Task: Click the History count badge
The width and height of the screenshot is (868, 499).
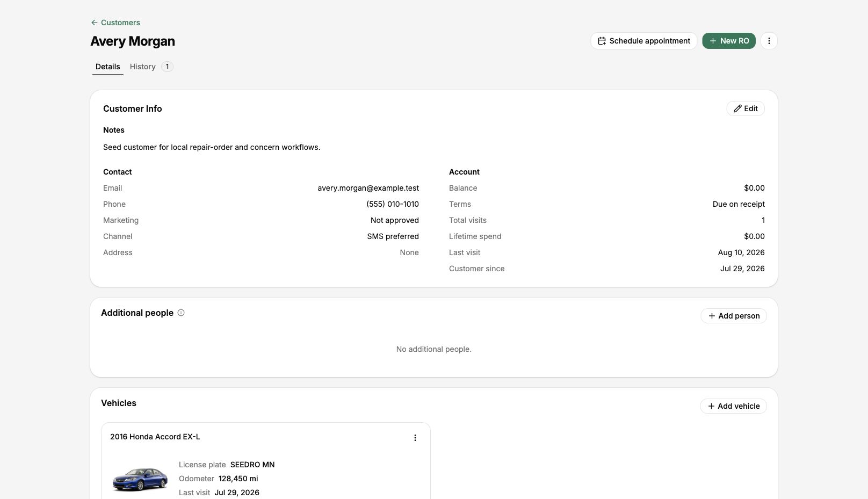Action: 167,67
